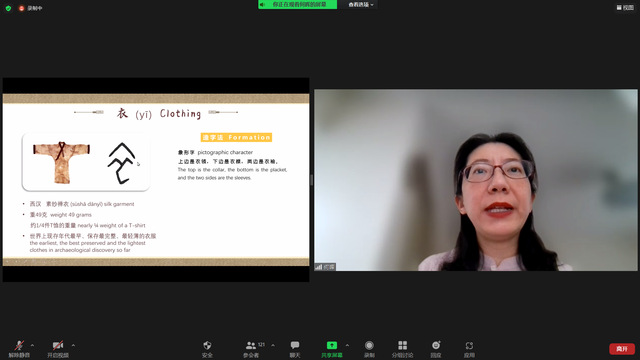Image resolution: width=640 pixels, height=360 pixels.
Task: Open the Reactions emoji icon
Action: point(436,345)
